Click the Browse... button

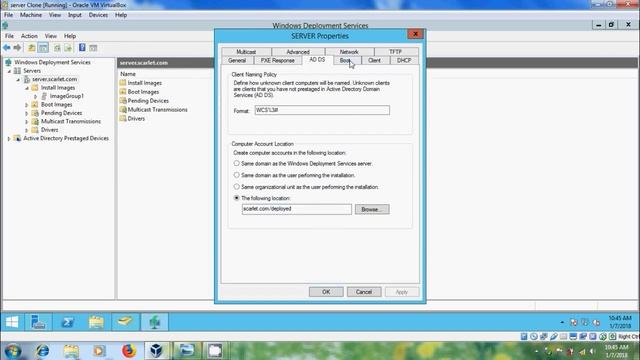[x=372, y=209]
